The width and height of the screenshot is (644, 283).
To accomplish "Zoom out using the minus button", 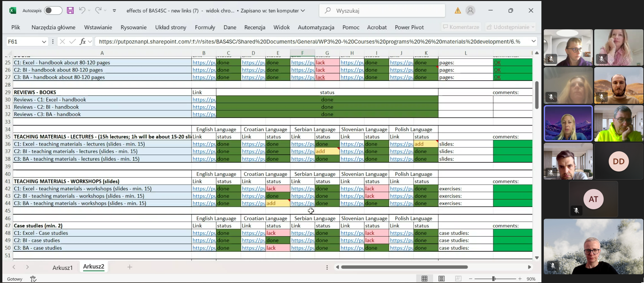I will 471,279.
